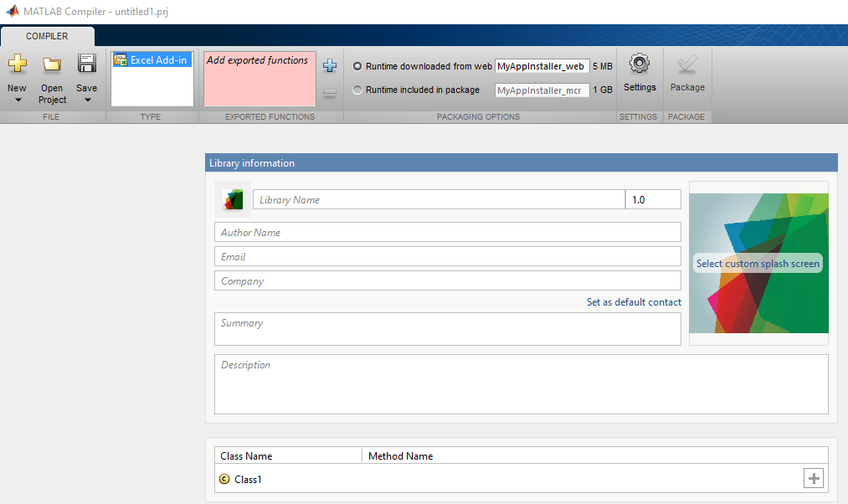Viewport: 848px width, 504px height.
Task: Add exported functions with the plus icon
Action: pos(329,64)
